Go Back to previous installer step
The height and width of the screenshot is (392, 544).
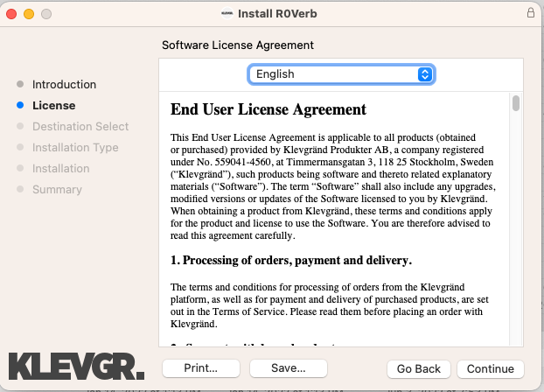[419, 368]
